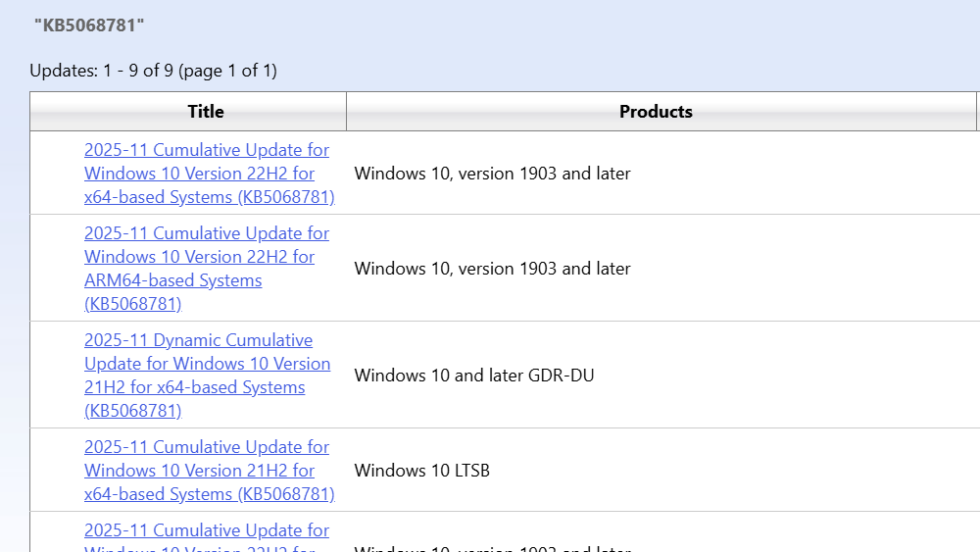Select the 'Windows 10 and later GDR-DU' product cell
Screen dimensions: 980x552
(474, 376)
